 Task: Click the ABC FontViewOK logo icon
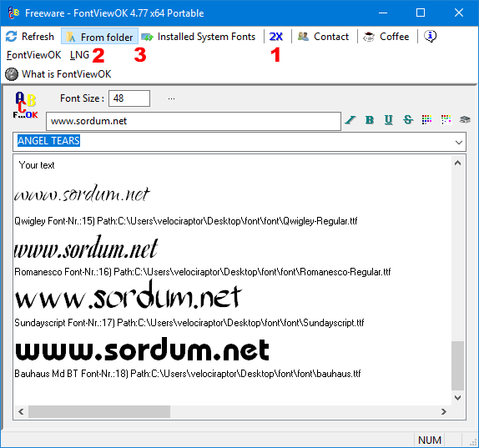pyautogui.click(x=26, y=105)
